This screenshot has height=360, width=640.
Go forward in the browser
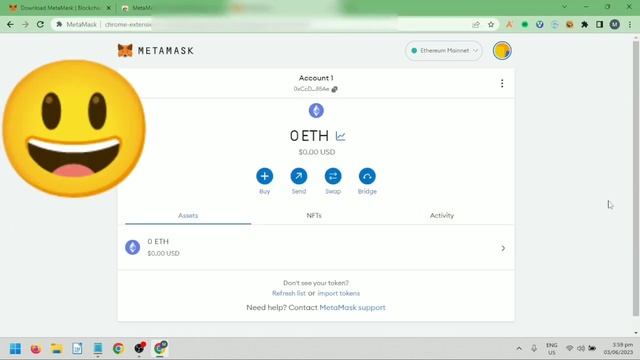pos(25,24)
